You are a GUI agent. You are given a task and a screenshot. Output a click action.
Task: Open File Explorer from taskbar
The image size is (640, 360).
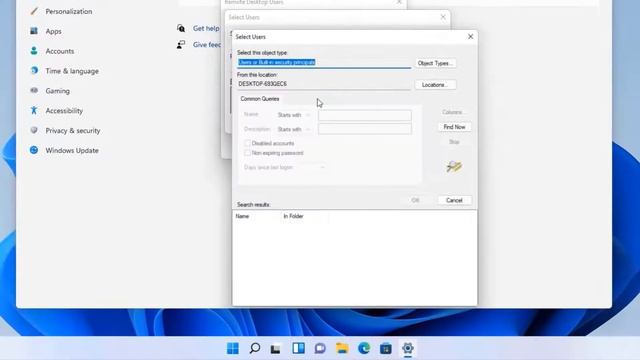pos(342,348)
